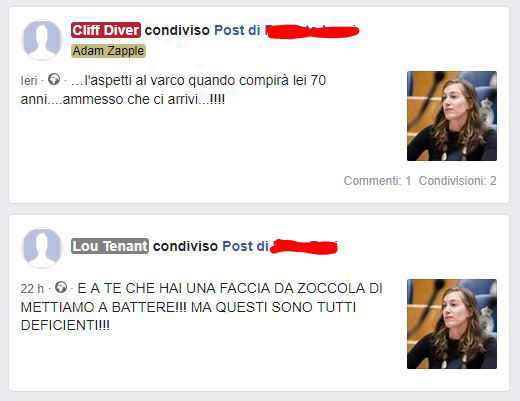Image resolution: width=520 pixels, height=401 pixels.
Task: View Condivisioni: 2 on first post
Action: (458, 181)
